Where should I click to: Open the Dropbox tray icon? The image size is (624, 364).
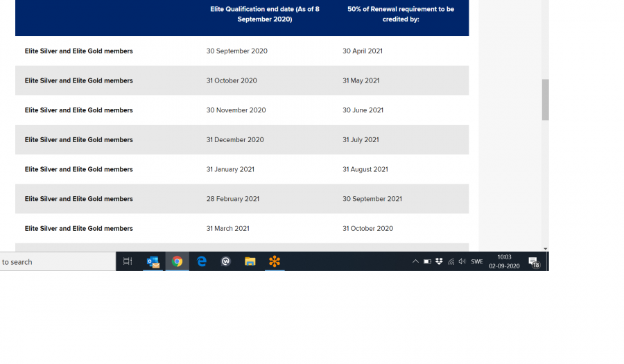point(439,261)
